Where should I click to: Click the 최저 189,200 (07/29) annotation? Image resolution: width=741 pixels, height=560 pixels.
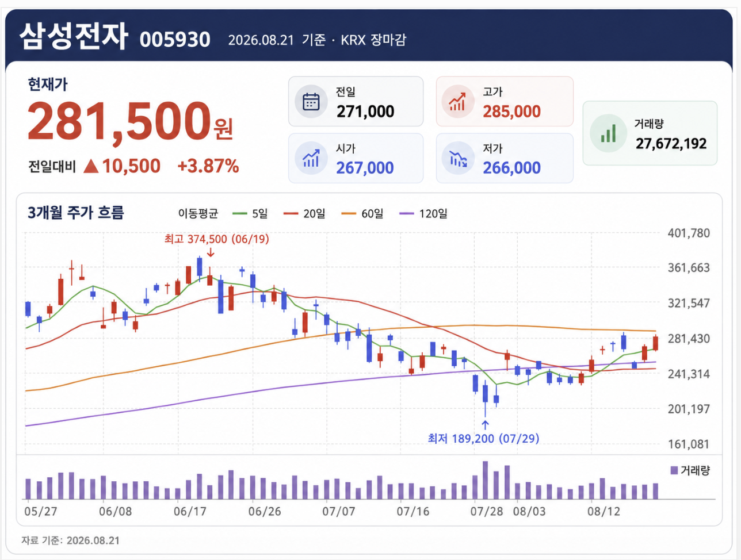483,439
